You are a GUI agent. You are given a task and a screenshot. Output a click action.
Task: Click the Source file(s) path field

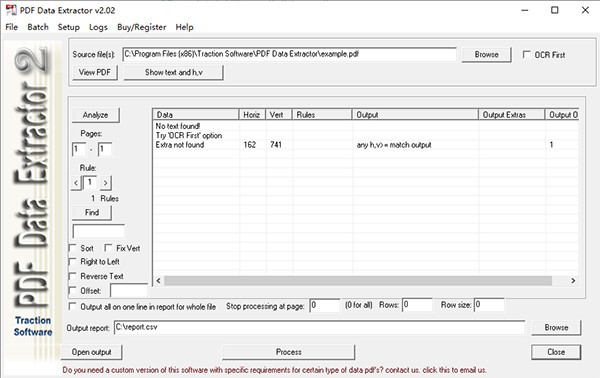[290, 54]
